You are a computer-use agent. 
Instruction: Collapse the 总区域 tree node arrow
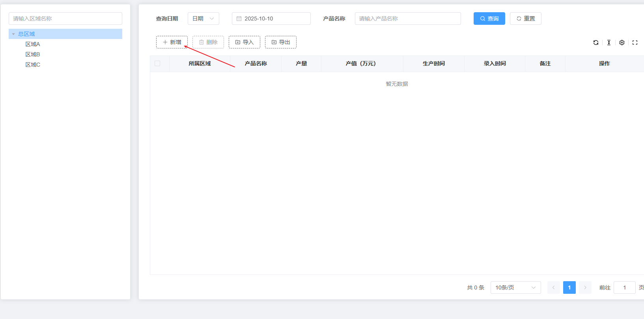click(13, 34)
